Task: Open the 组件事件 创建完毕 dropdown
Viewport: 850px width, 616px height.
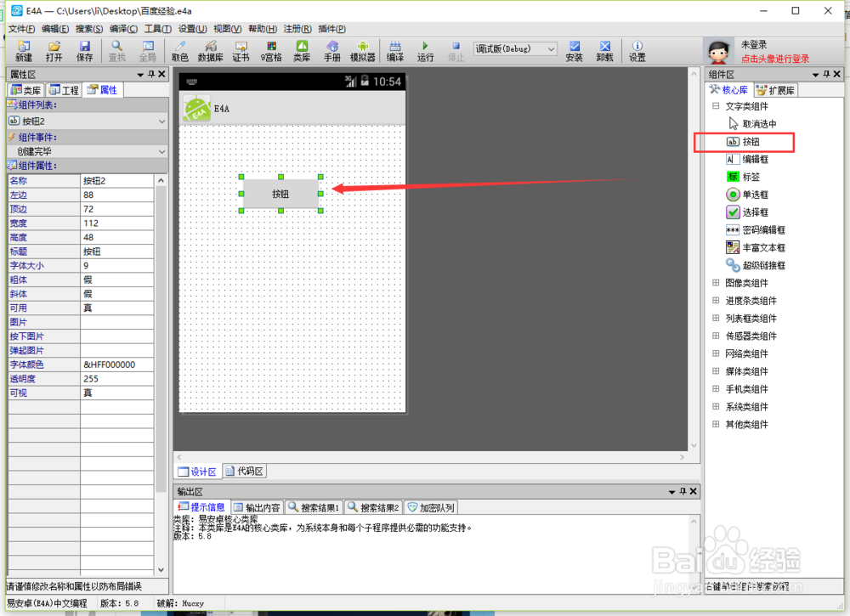Action: coord(88,152)
